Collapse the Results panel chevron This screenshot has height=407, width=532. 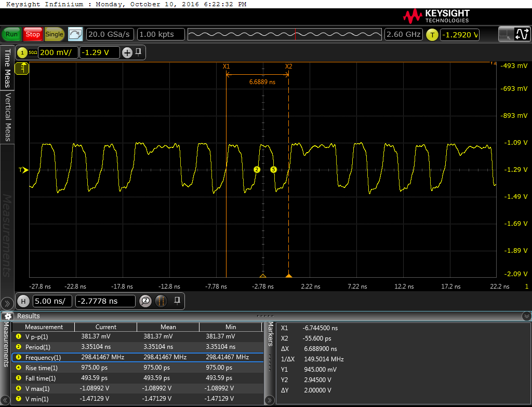526,316
